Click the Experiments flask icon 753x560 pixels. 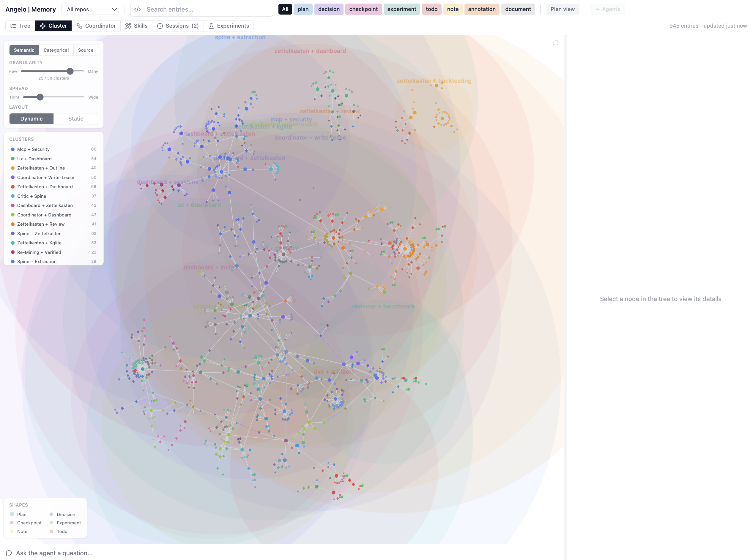point(211,26)
